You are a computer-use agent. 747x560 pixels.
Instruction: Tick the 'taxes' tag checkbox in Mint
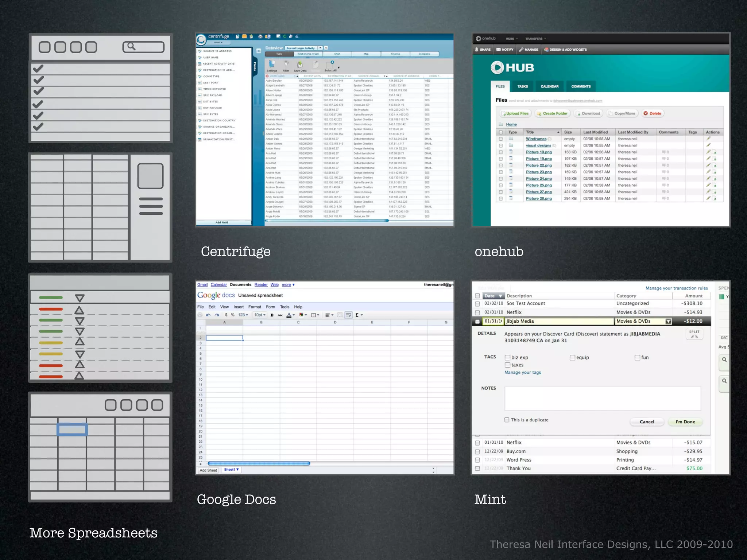(507, 365)
